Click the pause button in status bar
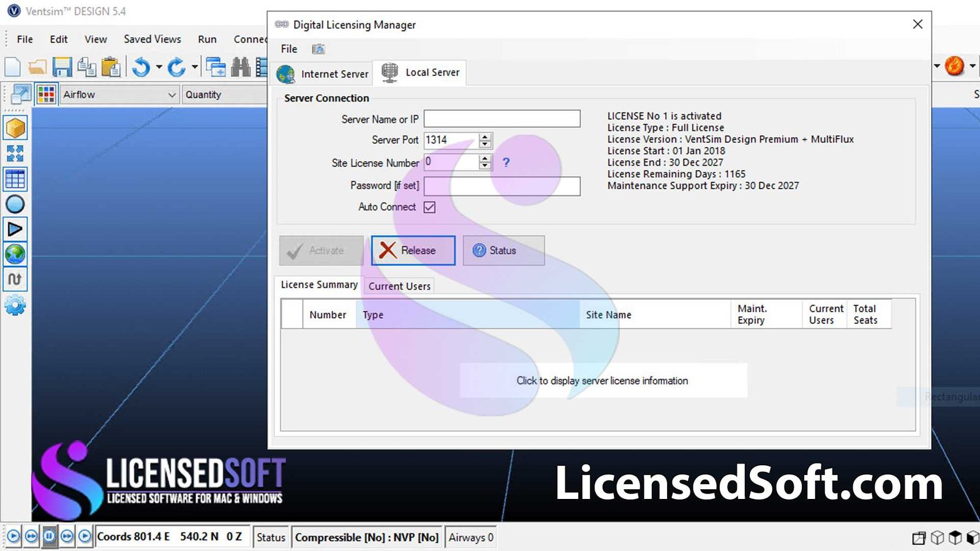The width and height of the screenshot is (980, 551). point(49,537)
